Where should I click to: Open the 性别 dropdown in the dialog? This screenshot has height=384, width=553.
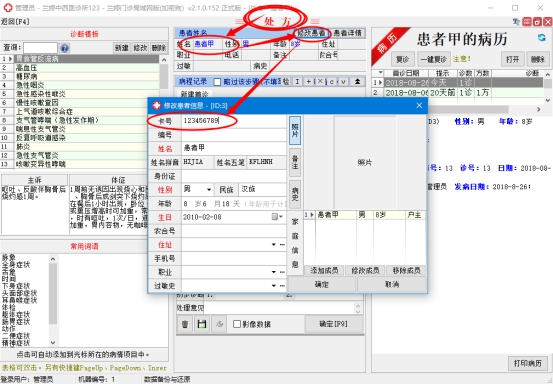click(209, 190)
